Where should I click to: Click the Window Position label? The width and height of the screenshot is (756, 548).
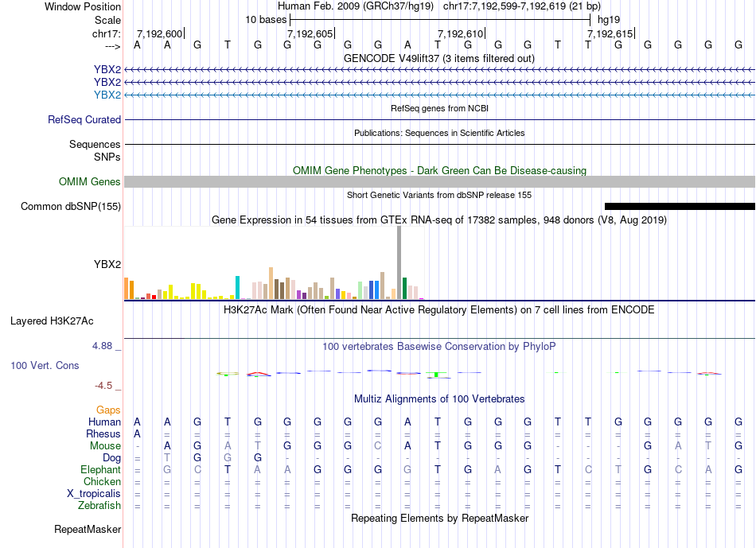(x=83, y=6)
